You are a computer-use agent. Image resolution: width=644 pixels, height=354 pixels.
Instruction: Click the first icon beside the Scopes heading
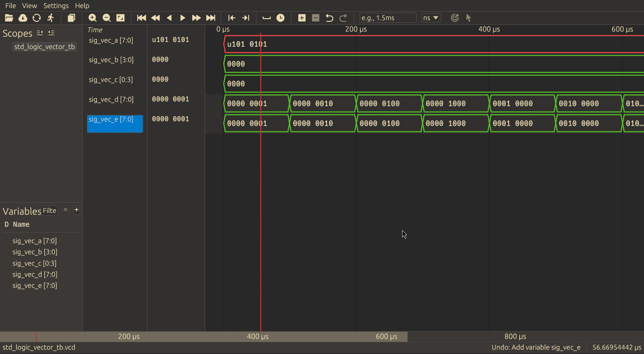coord(40,33)
